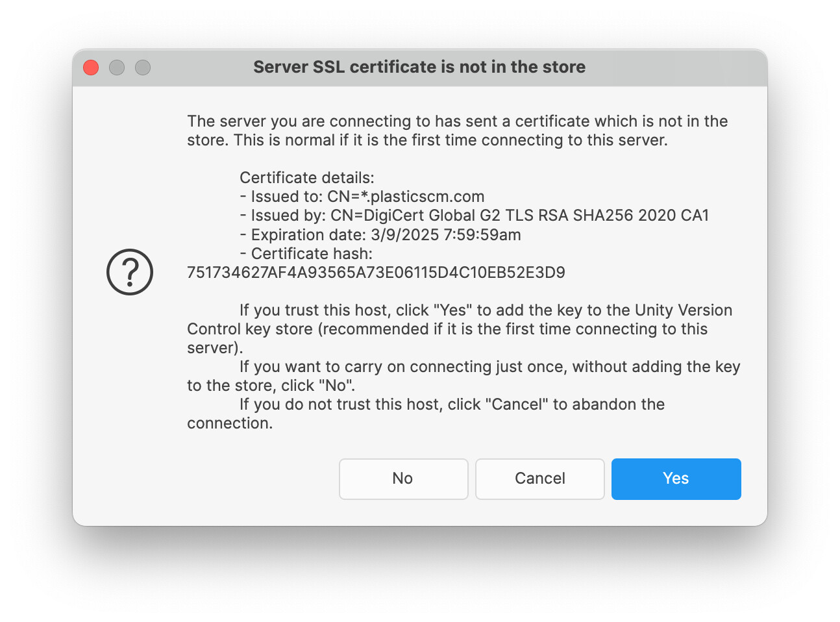This screenshot has width=840, height=622.
Task: Click the certificate hash value line
Action: [x=376, y=273]
